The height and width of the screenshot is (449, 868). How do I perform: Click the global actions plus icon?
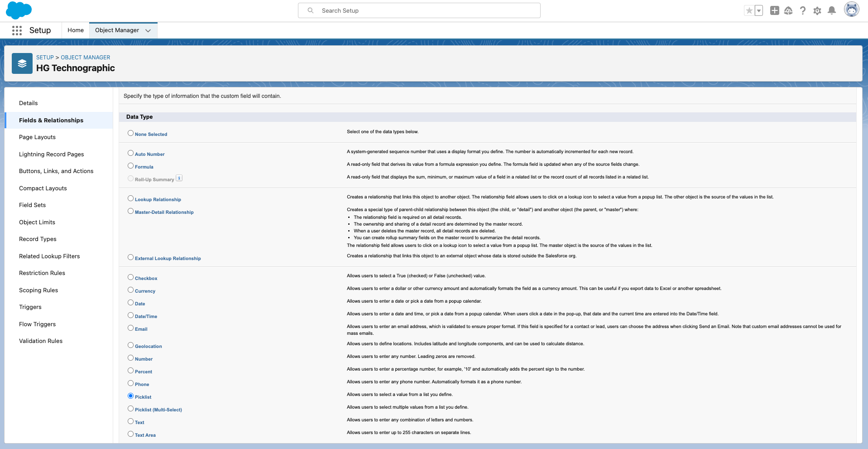pos(775,10)
